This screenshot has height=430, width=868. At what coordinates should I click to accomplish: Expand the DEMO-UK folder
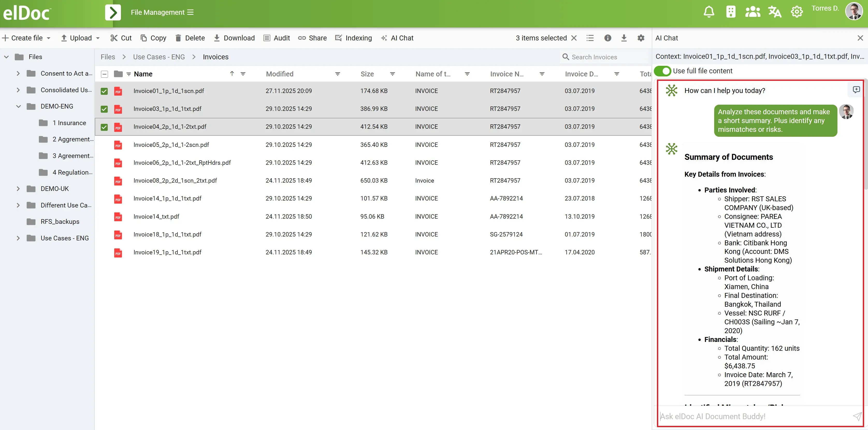tap(18, 189)
